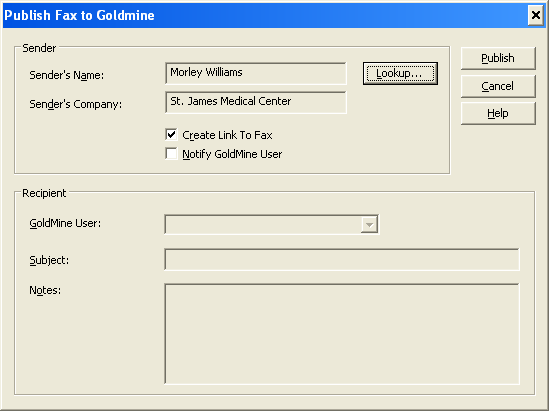Close the Publish Fax to Goldmine dialog
Viewport: 553px width, 411px height.
pyautogui.click(x=535, y=15)
